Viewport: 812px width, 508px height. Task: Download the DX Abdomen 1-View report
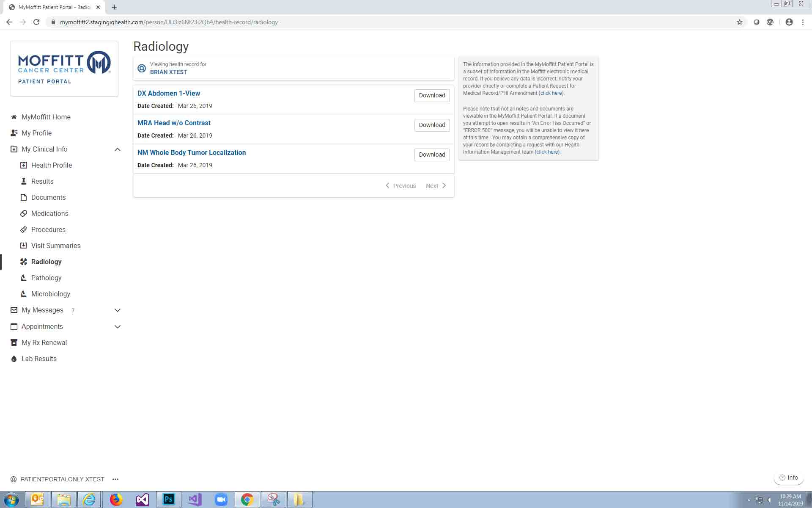[432, 95]
